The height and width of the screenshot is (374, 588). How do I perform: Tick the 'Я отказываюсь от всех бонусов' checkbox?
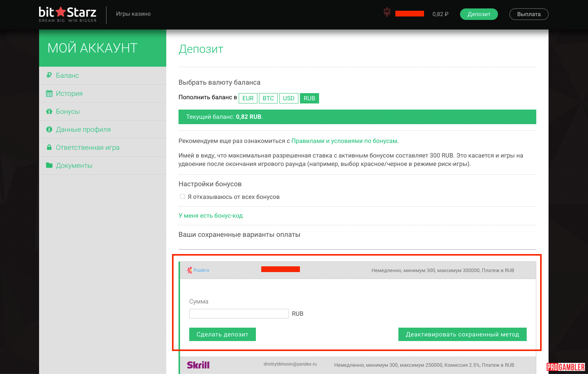click(182, 197)
